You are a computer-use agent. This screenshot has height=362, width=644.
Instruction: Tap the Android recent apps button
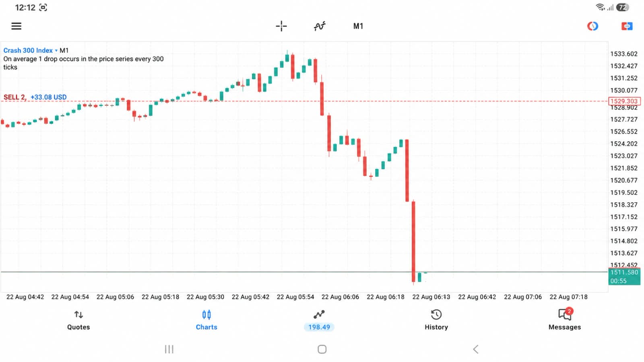(169, 349)
